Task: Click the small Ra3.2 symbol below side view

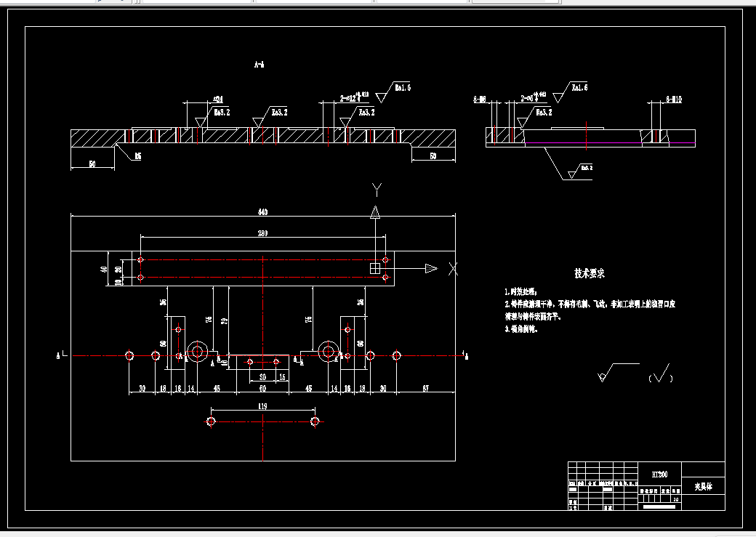Action: pyautogui.click(x=580, y=171)
